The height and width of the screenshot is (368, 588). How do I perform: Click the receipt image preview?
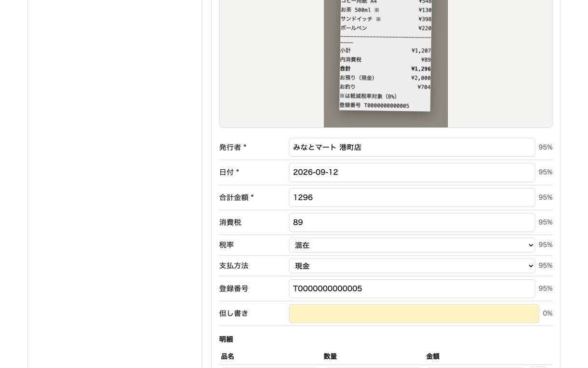(x=386, y=64)
